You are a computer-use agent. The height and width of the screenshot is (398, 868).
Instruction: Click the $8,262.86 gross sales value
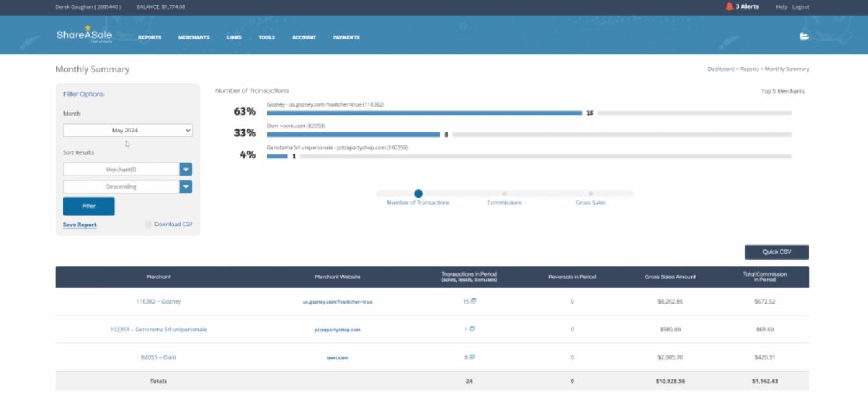[x=670, y=302]
